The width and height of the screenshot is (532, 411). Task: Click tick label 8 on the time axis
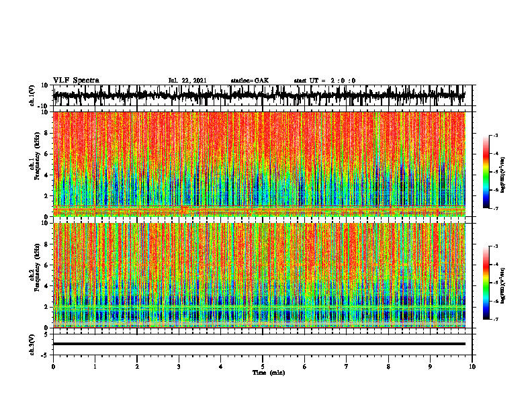point(388,367)
